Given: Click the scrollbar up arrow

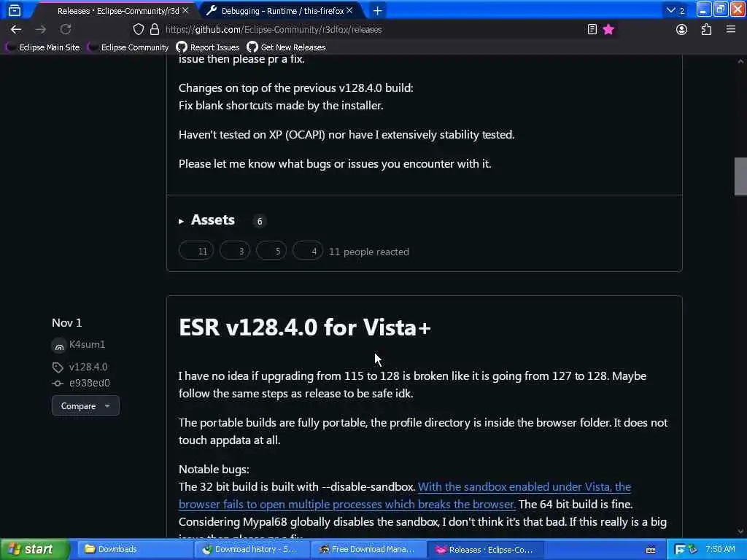Looking at the screenshot, I should [740, 61].
